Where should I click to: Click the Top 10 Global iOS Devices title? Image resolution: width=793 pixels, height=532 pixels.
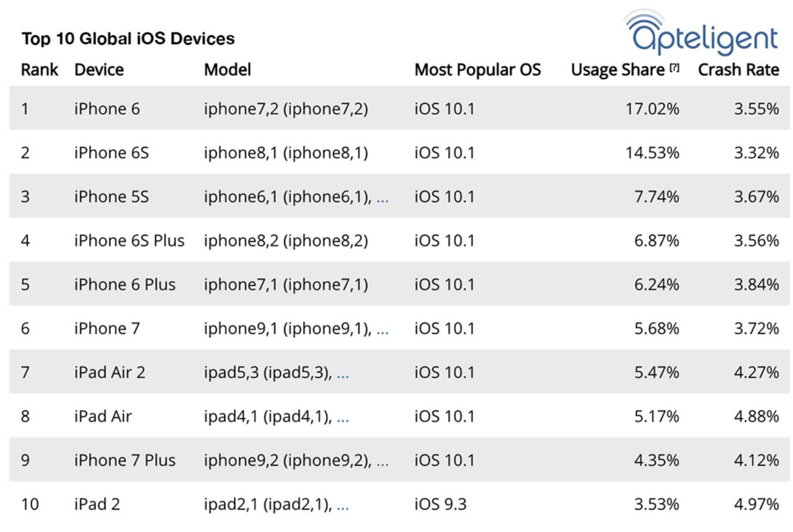click(128, 39)
